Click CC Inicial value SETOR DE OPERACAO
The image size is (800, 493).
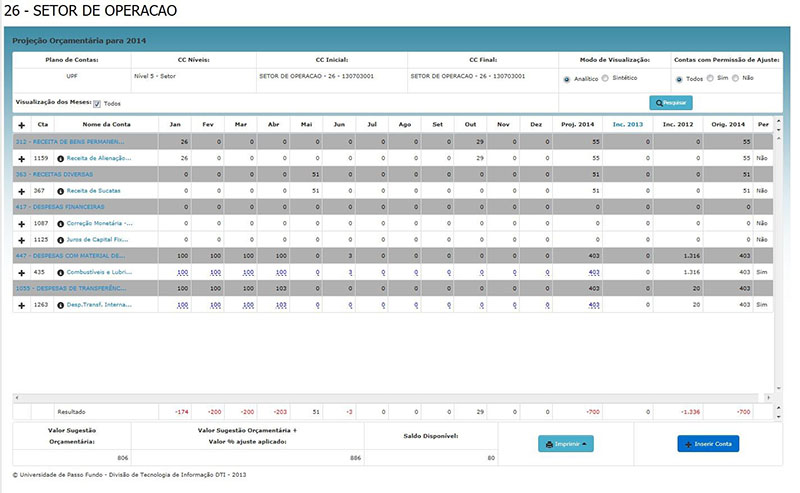(316, 76)
